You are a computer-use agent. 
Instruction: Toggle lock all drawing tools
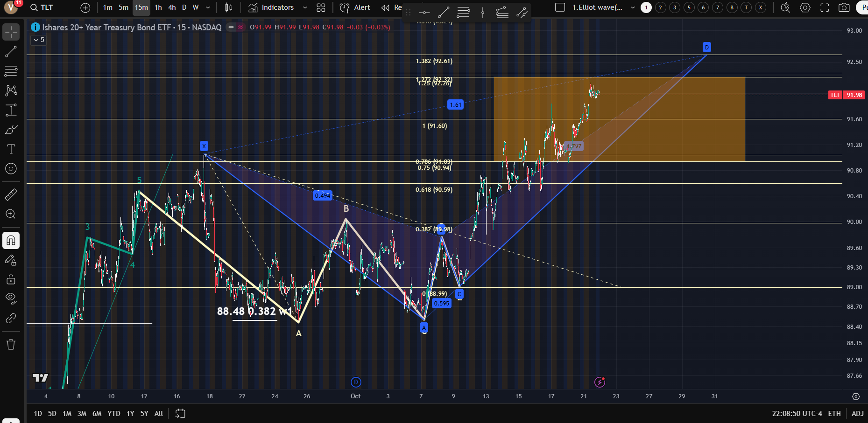tap(11, 279)
